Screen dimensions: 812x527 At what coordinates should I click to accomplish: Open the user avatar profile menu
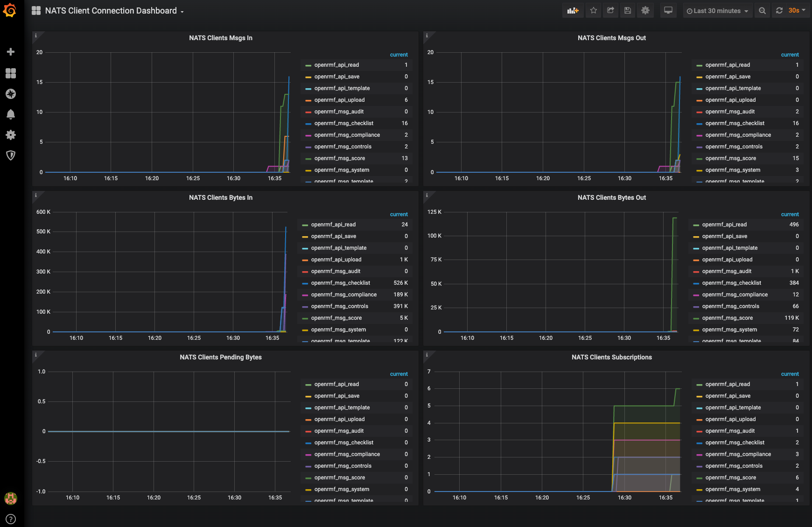point(11,499)
